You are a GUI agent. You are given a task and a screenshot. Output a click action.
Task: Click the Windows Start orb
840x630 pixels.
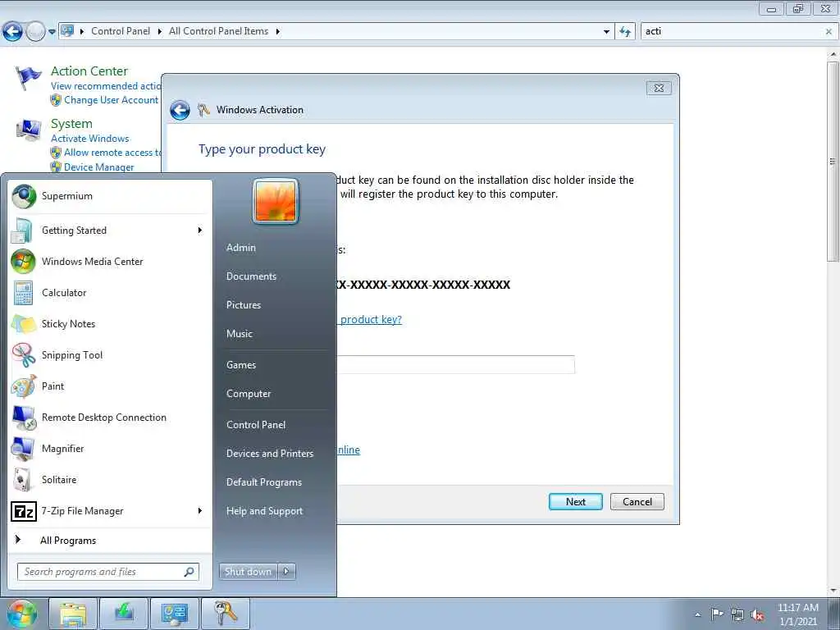pos(22,614)
